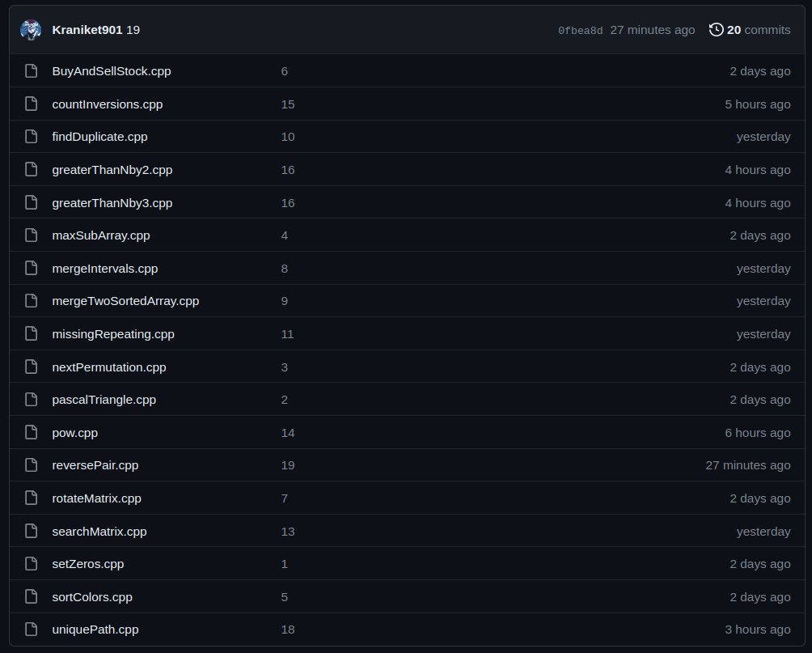Viewport: 812px width, 653px height.
Task: Open the maxSubArray.cpp file
Action: click(x=101, y=235)
